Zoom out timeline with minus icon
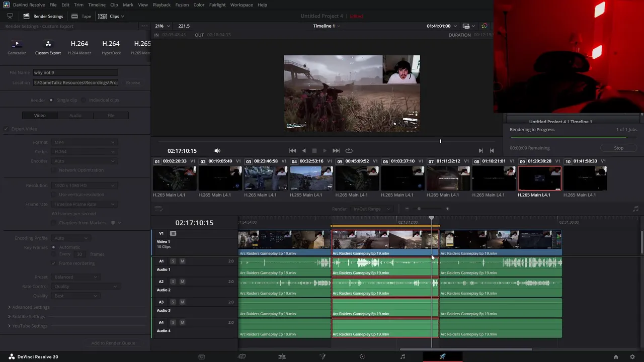The image size is (644, 362). 407,209
